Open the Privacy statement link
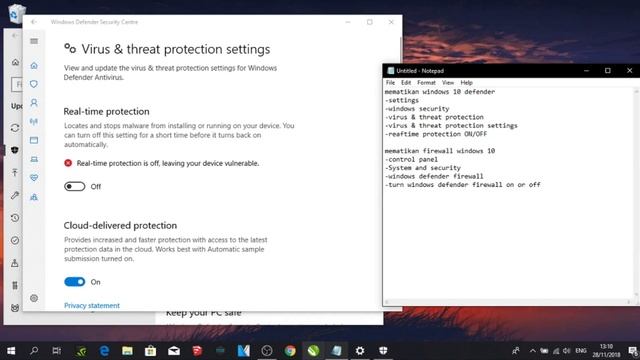Viewport: 640px width, 360px height. [x=92, y=306]
